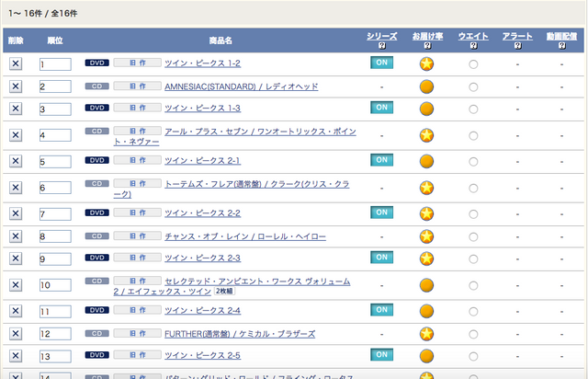
Task: Delete チャンス・オブ・レイン row X button
Action: (16, 236)
